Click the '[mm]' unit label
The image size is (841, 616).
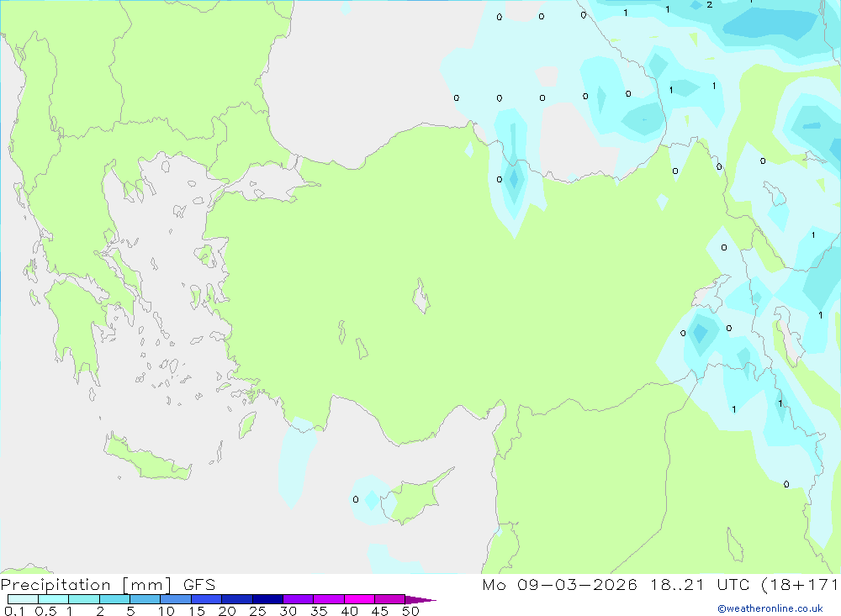pos(147,585)
